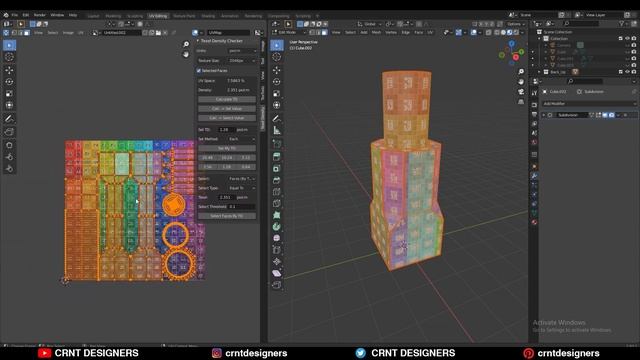Click the Calc -> Set Value button

(227, 109)
